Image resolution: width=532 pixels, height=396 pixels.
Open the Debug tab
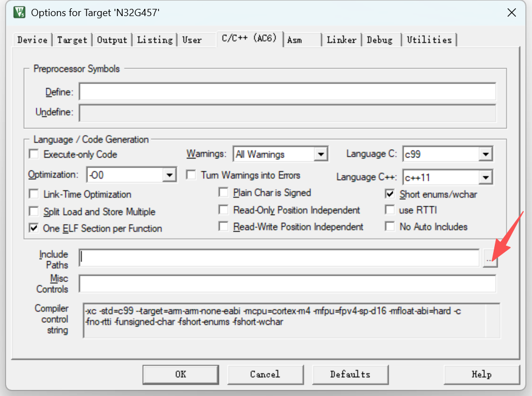pyautogui.click(x=381, y=40)
